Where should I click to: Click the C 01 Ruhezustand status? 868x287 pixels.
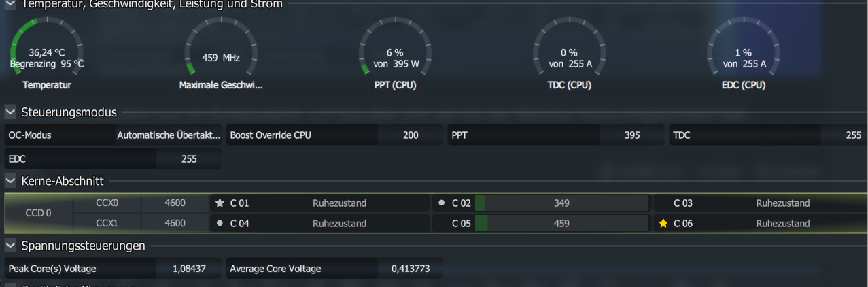tap(339, 203)
